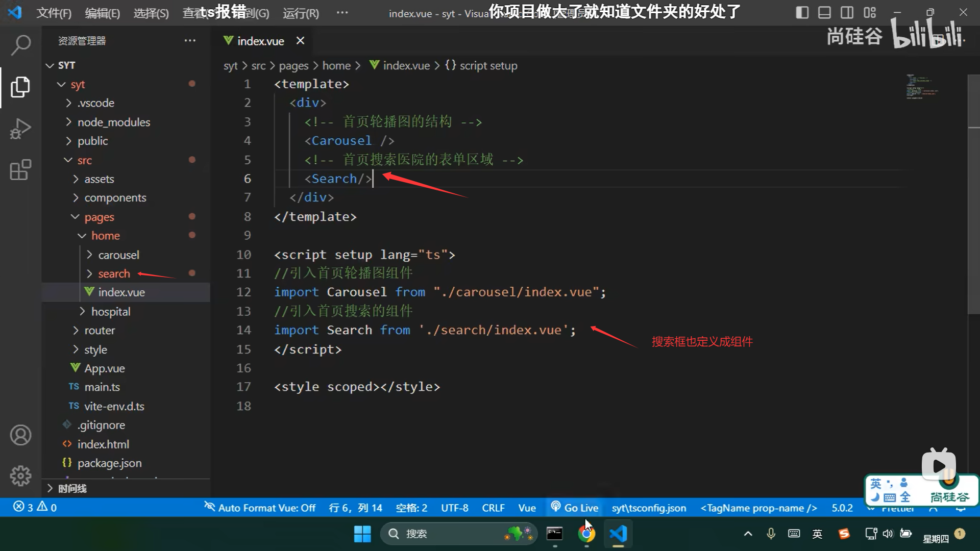The height and width of the screenshot is (551, 980).
Task: Click the errors and warnings status indicator
Action: [x=35, y=507]
